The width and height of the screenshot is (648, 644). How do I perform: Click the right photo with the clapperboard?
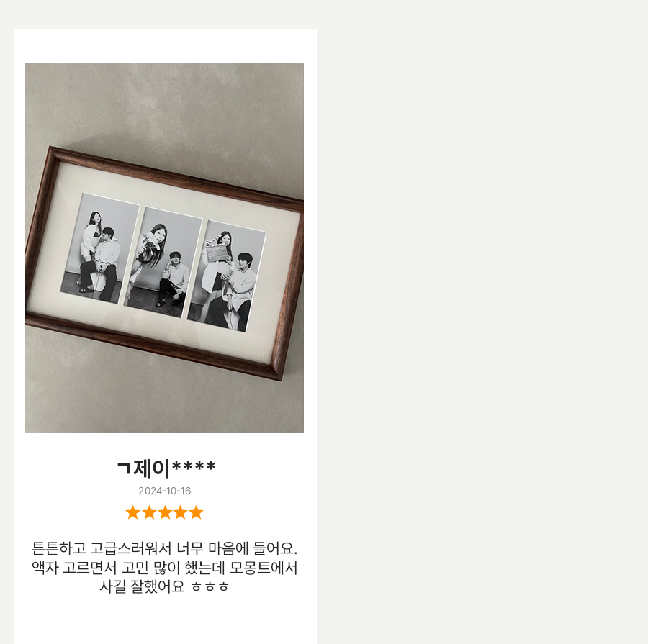227,276
